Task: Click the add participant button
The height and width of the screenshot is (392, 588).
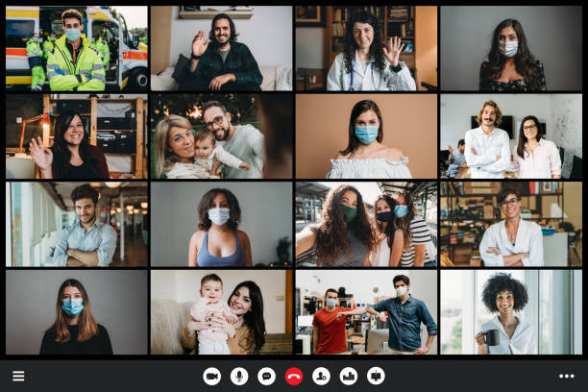Action: (x=321, y=376)
